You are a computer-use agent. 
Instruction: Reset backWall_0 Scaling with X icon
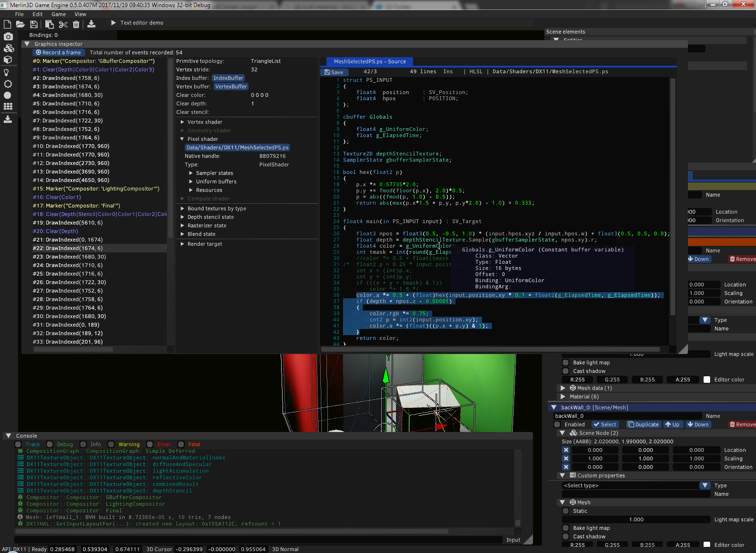pos(566,458)
